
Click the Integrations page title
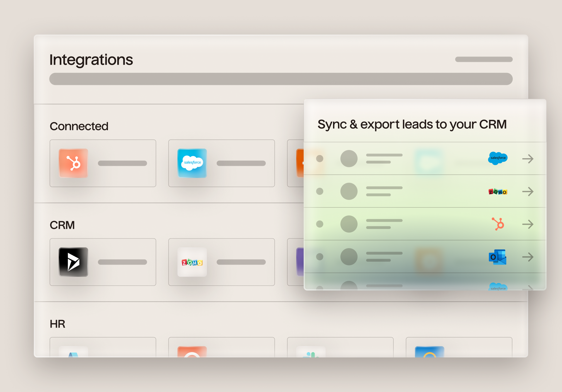click(x=91, y=60)
